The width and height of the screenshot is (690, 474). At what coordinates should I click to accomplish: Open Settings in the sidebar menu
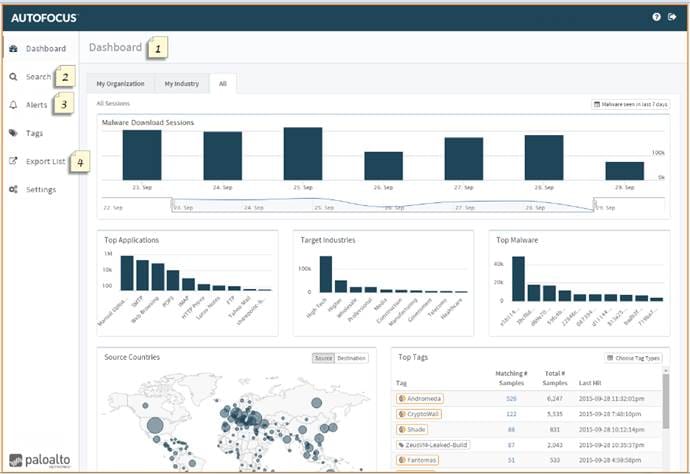41,189
